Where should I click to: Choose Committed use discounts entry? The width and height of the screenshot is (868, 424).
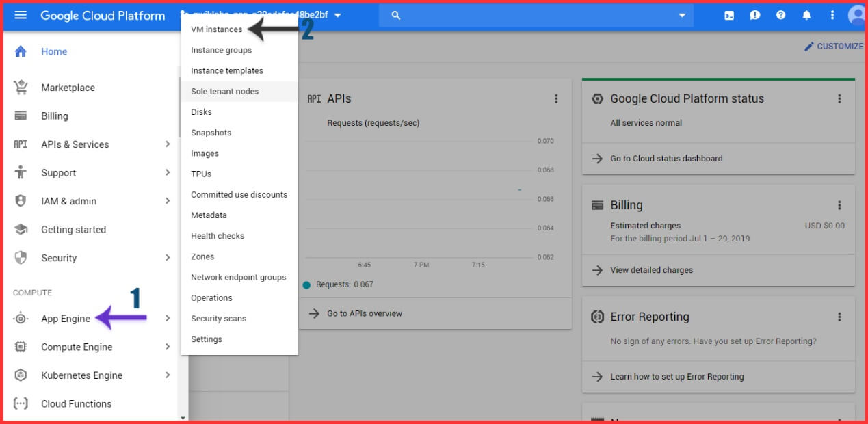point(239,194)
